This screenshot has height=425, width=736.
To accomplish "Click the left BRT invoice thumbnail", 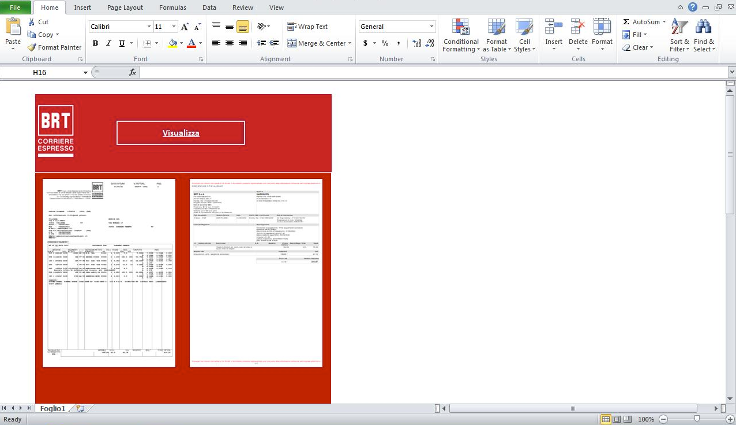I will (109, 273).
